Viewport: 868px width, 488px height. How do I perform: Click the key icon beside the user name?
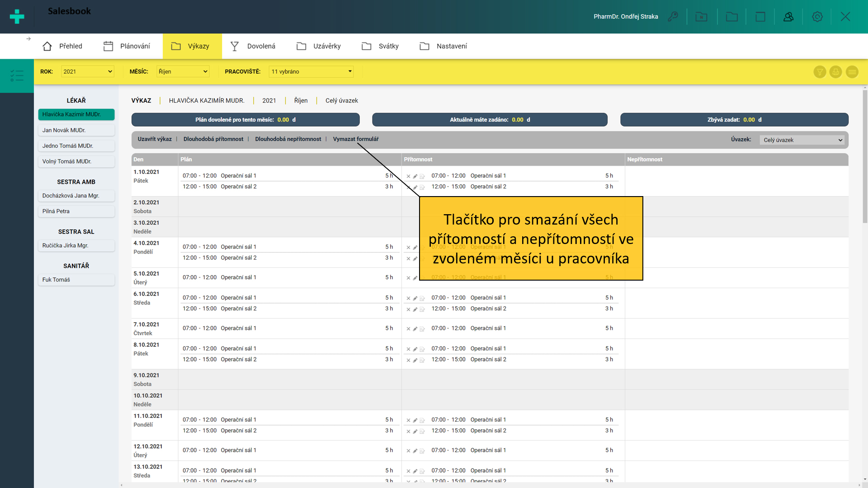point(673,17)
